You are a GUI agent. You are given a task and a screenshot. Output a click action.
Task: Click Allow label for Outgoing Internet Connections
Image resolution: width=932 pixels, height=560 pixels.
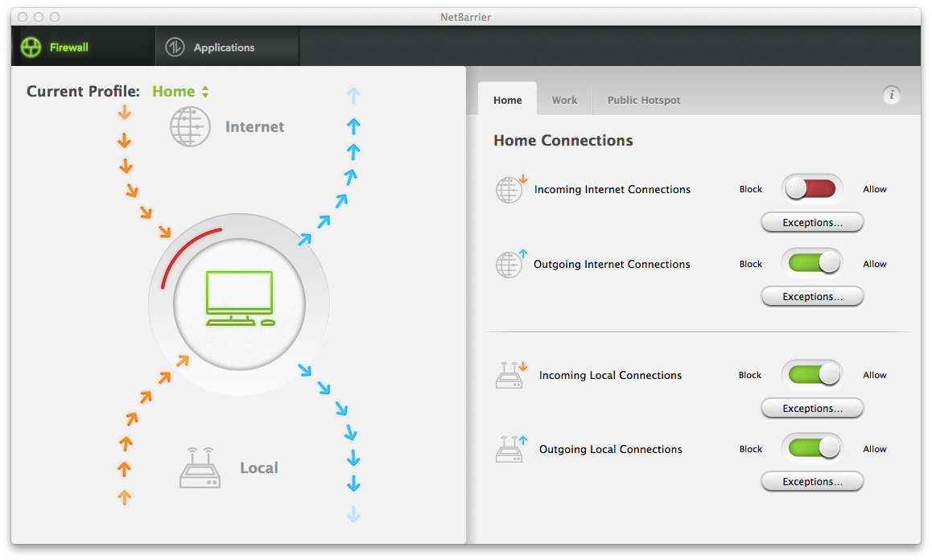pos(874,264)
